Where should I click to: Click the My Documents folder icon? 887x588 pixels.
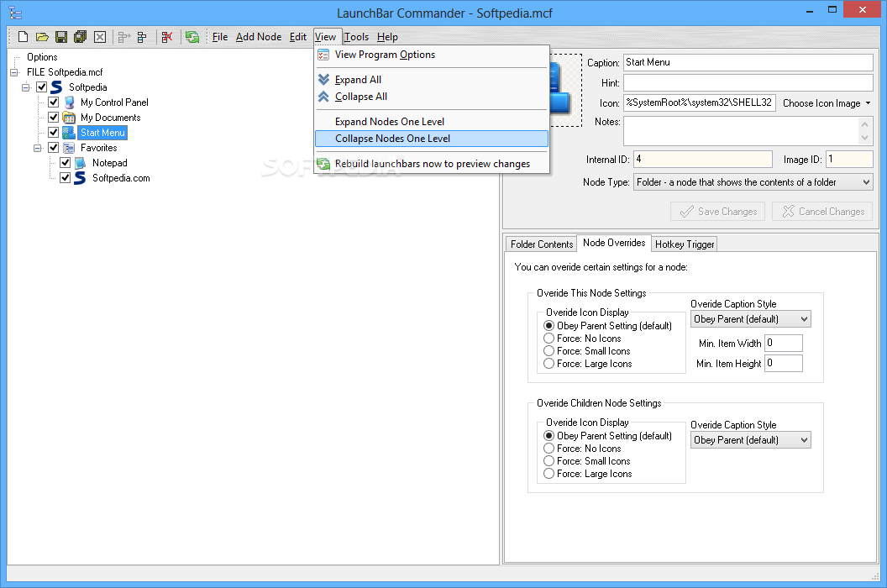tap(69, 118)
